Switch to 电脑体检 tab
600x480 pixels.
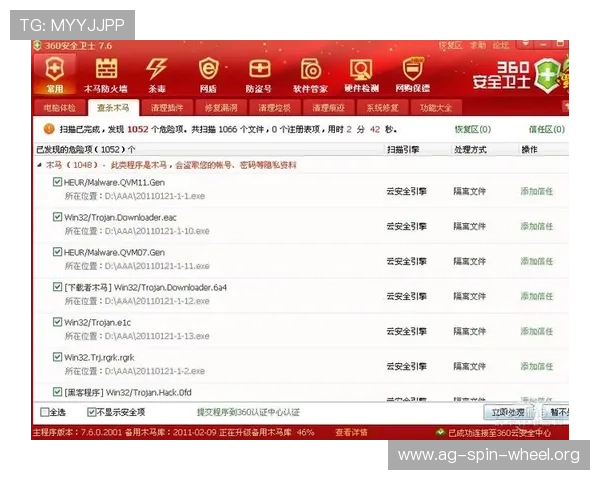tap(59, 108)
